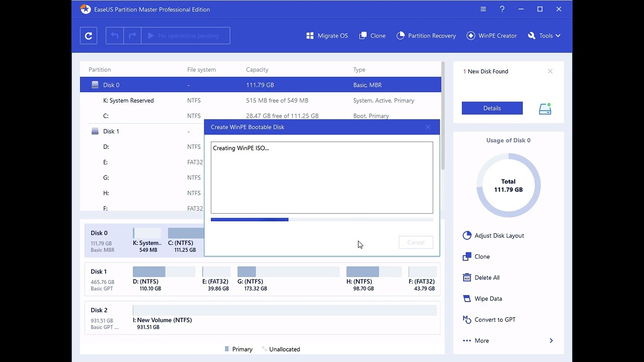This screenshot has height=362, width=644.
Task: Click the Type column header
Action: point(359,69)
